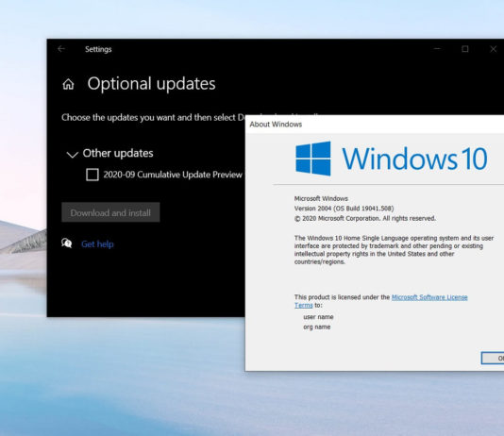Click the Microsoft Corporation copyright line

365,219
